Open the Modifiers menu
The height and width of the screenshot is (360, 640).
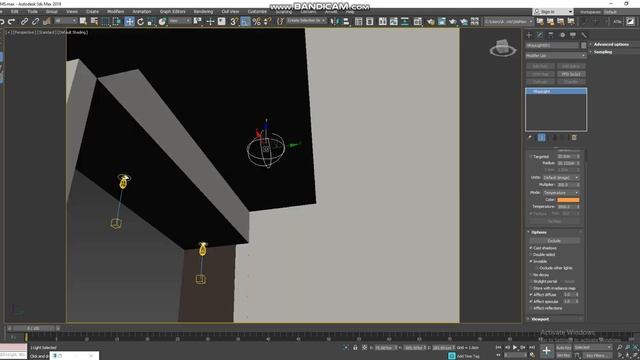click(116, 11)
